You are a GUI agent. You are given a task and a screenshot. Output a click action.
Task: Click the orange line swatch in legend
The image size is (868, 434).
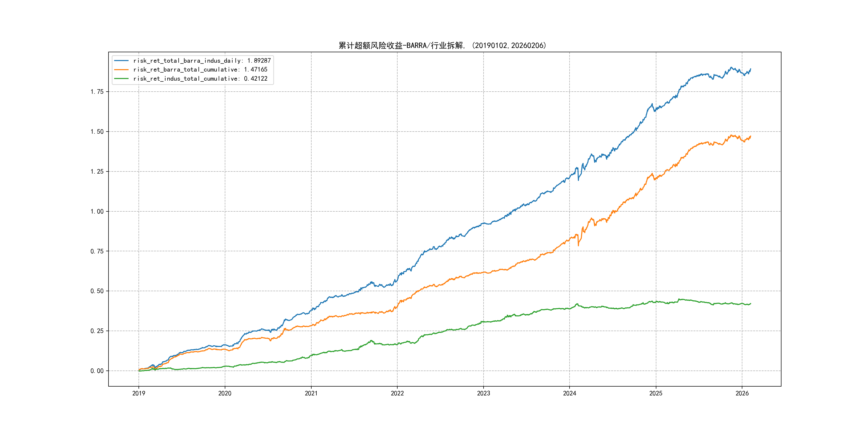(121, 69)
